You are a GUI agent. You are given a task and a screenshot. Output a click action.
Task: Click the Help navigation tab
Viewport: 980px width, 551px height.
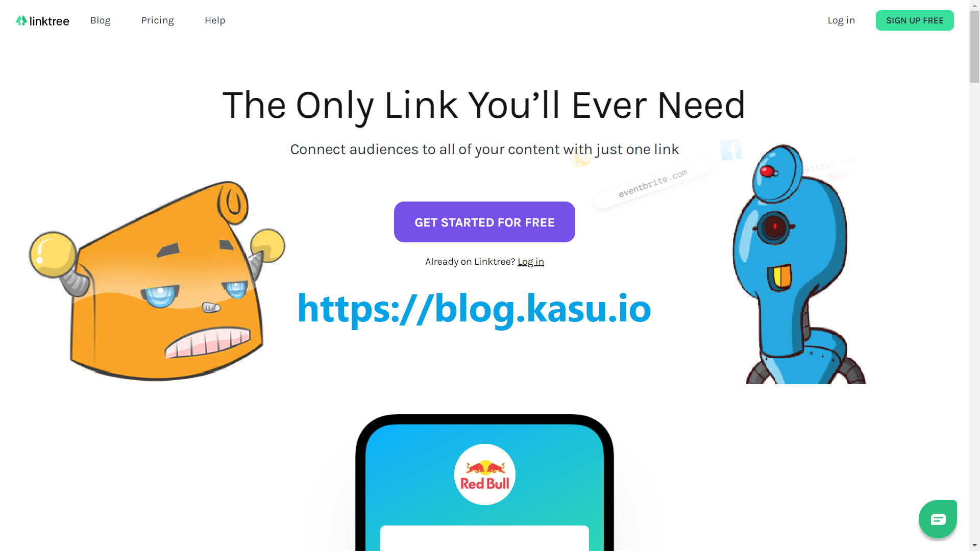click(x=215, y=20)
